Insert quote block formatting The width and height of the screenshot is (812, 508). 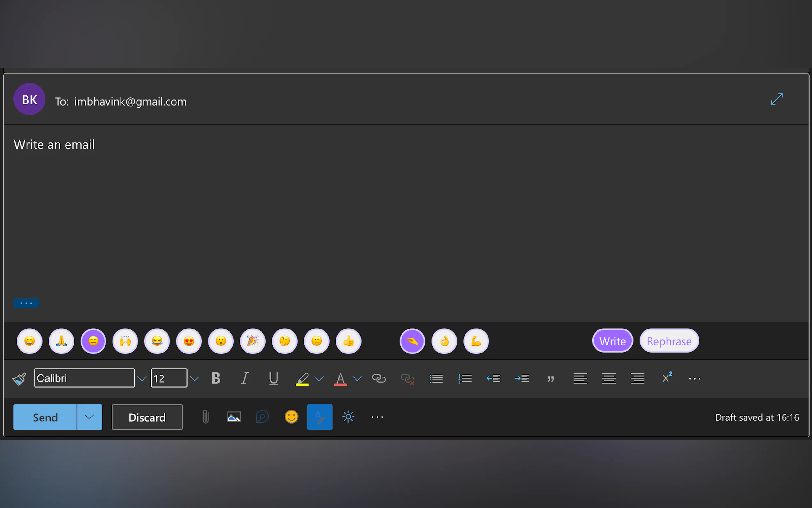pyautogui.click(x=551, y=379)
